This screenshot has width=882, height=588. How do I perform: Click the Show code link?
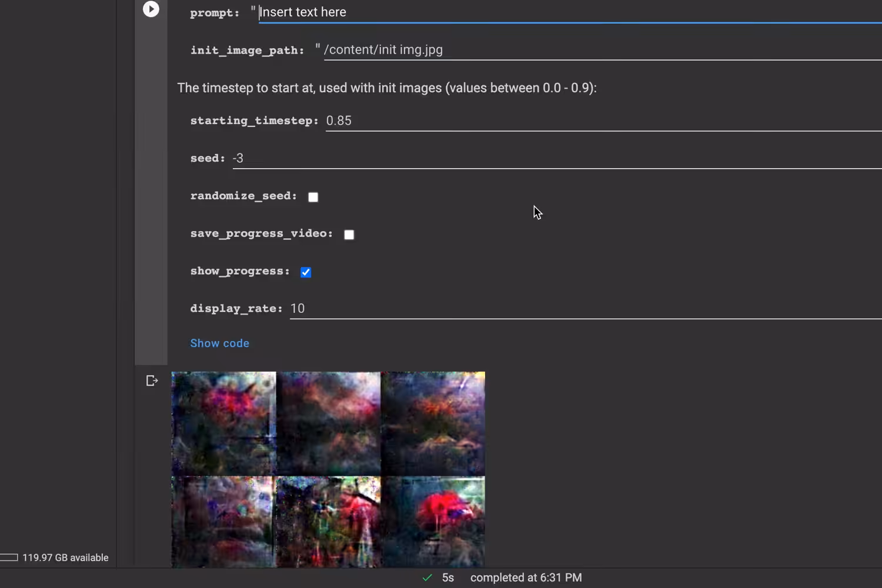pyautogui.click(x=219, y=343)
